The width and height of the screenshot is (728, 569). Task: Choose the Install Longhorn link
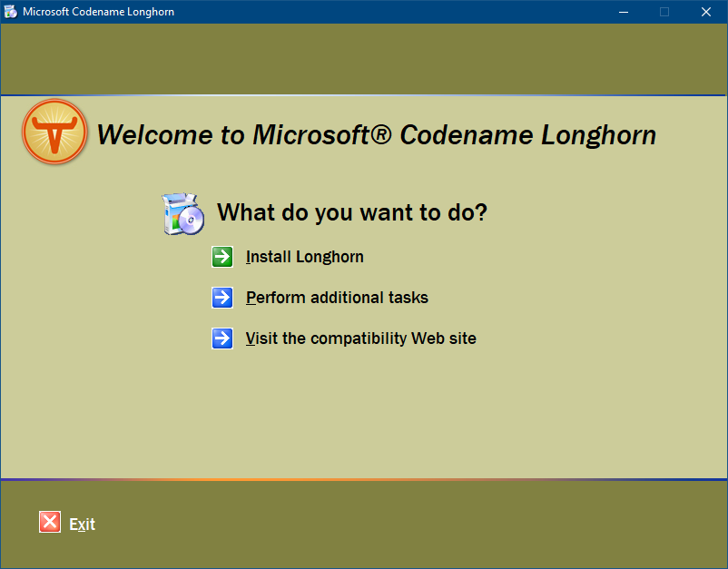click(305, 257)
